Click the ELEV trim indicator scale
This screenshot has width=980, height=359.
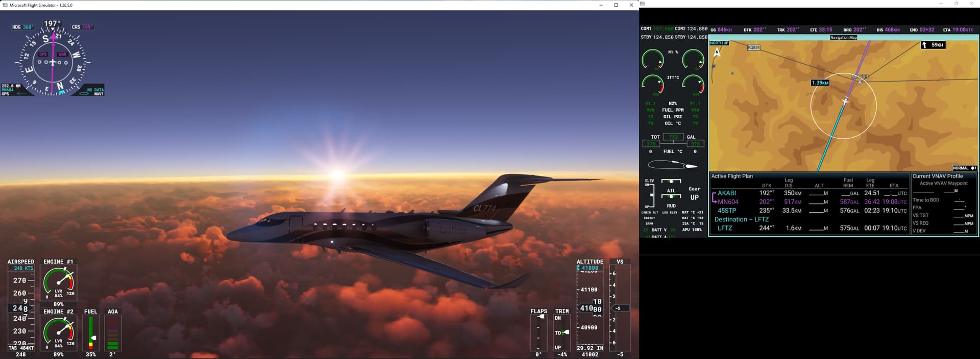tap(652, 195)
